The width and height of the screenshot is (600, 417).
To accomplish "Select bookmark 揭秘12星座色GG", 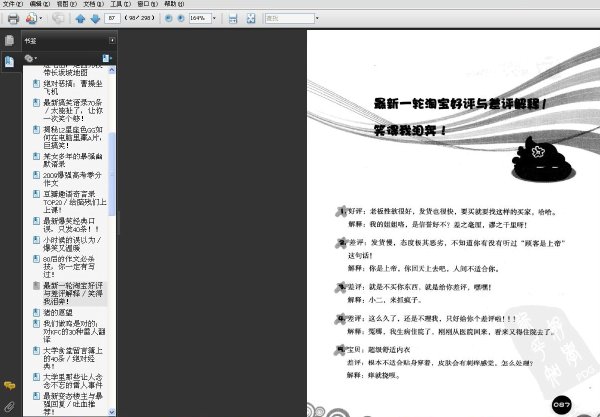I will click(x=73, y=137).
